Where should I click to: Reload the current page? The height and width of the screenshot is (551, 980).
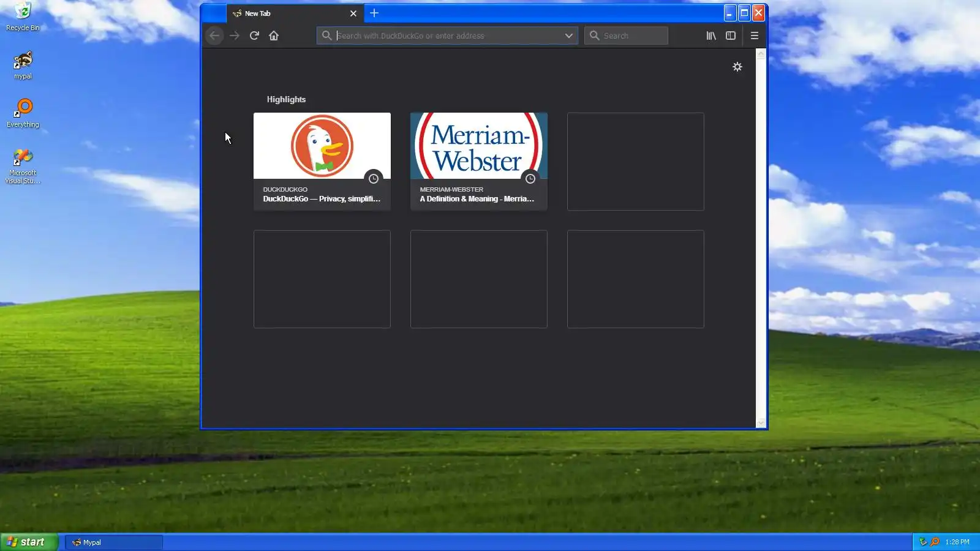coord(254,36)
